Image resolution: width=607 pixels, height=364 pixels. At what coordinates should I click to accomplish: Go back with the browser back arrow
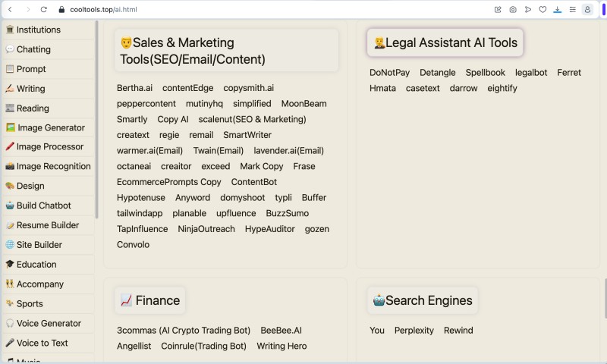[x=11, y=10]
